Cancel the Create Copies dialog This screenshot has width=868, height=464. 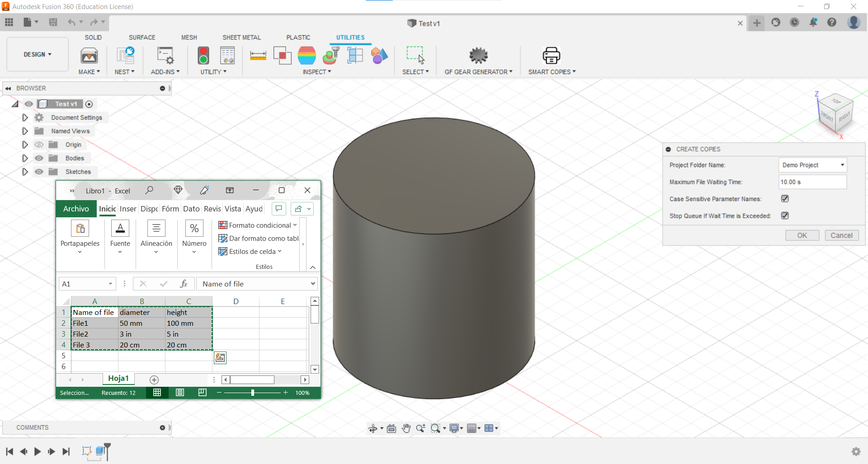841,235
